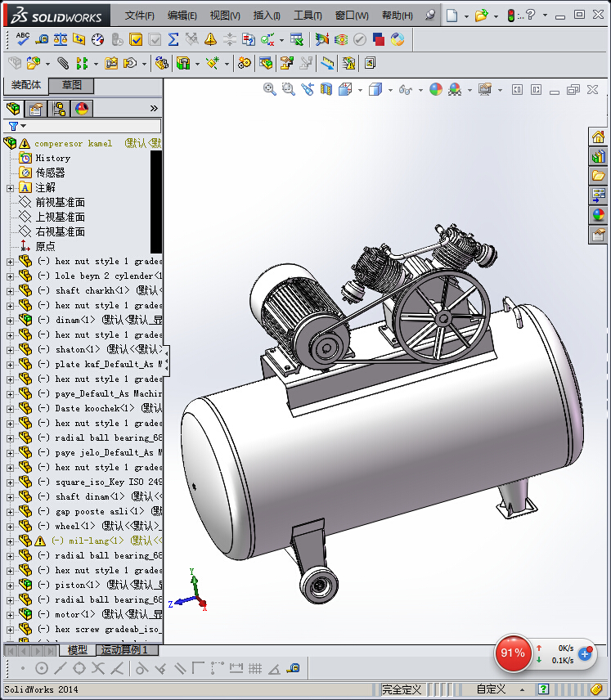Click the Previous View icon
Viewport: 611px width, 700px height.
(308, 89)
